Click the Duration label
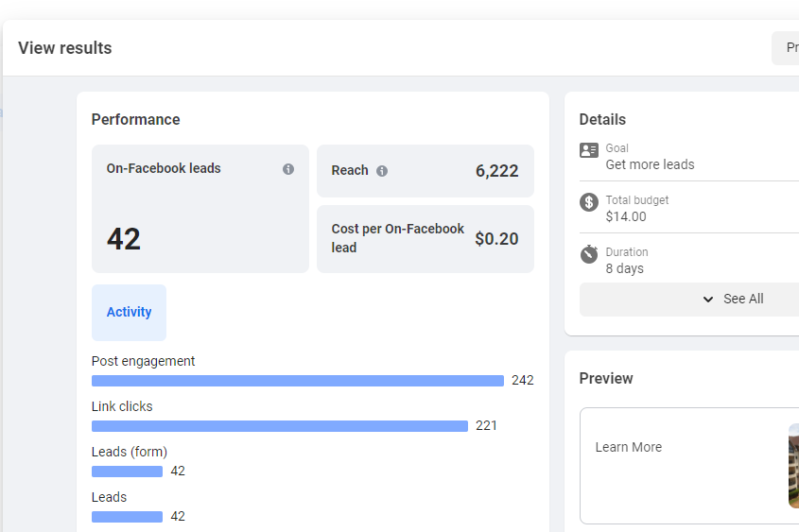This screenshot has width=799, height=532. [627, 252]
